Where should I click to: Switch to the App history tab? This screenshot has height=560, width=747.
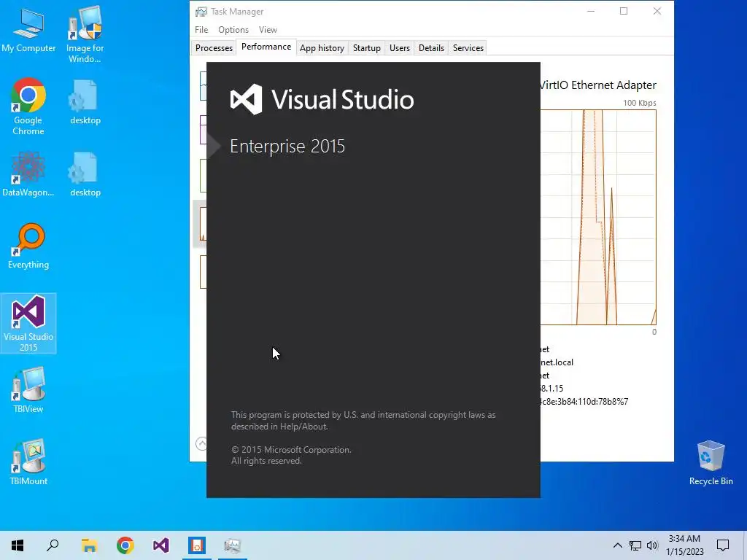(x=322, y=47)
